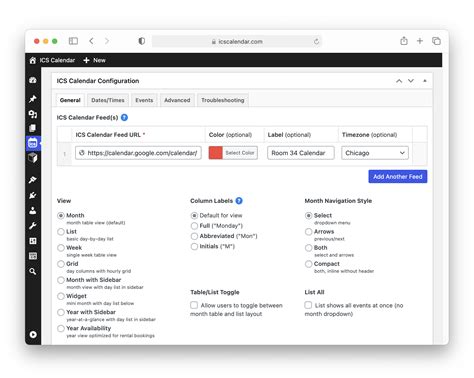Switch to the Troubleshooting tab

[223, 100]
